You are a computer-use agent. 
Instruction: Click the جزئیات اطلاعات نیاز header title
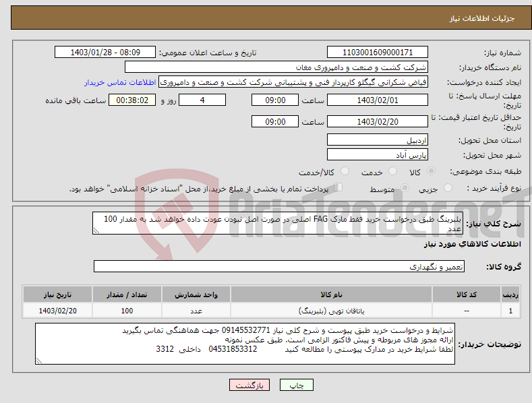pyautogui.click(x=482, y=18)
